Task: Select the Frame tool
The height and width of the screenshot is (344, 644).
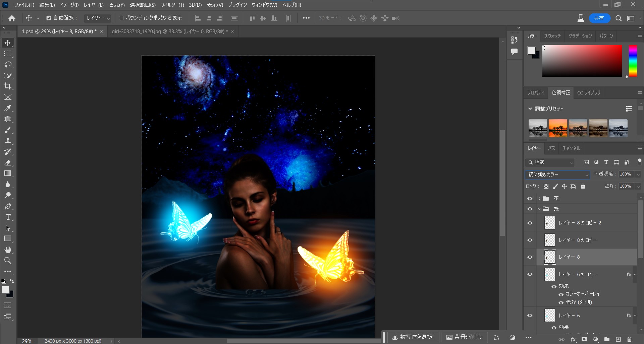Action: point(8,97)
